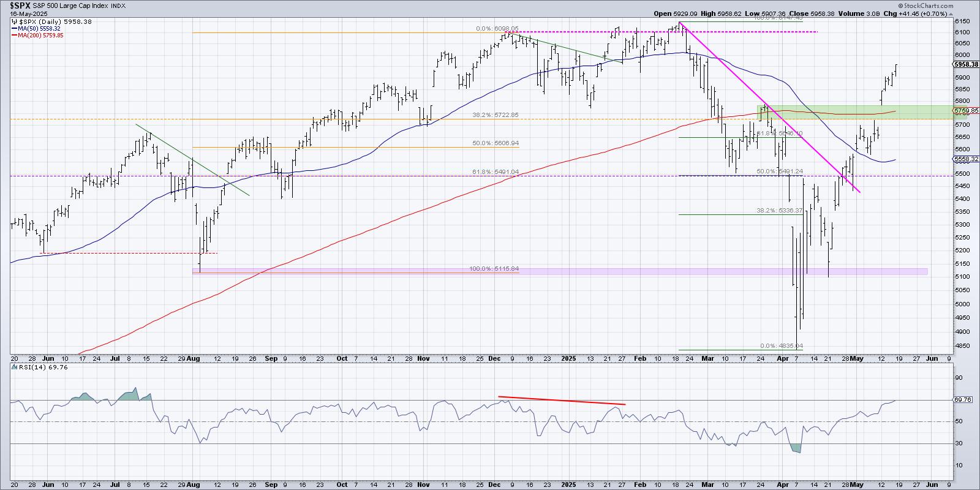The image size is (980, 490).
Task: Click the 5558.32 MA(50) price axis tag
Action: point(967,159)
